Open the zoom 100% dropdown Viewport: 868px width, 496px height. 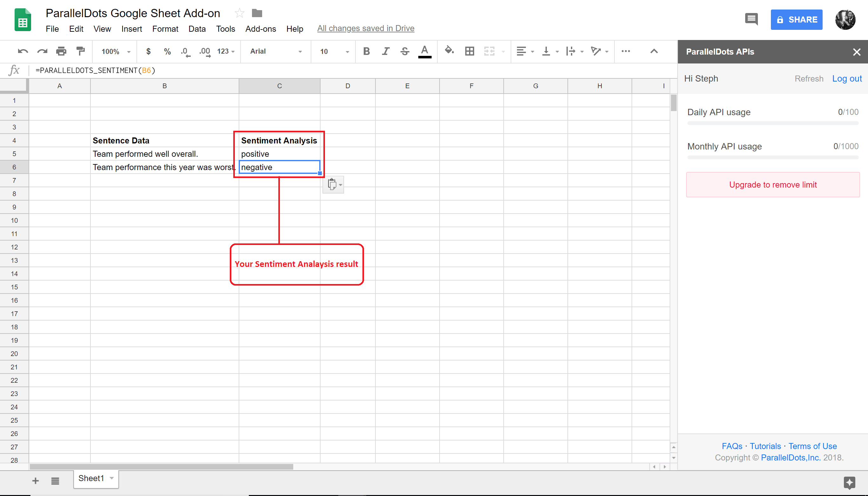[x=116, y=51]
